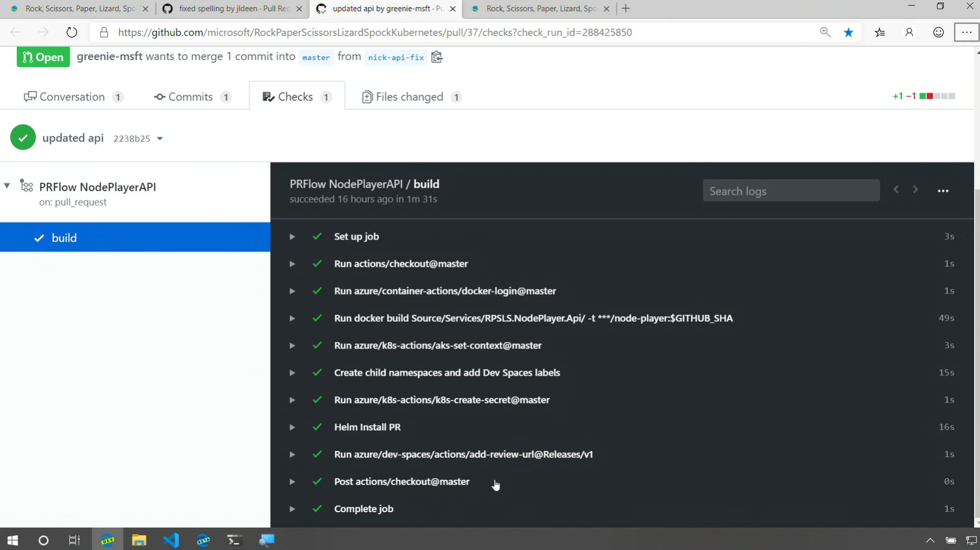Show hidden system tray icons
The height and width of the screenshot is (550, 980).
(930, 540)
